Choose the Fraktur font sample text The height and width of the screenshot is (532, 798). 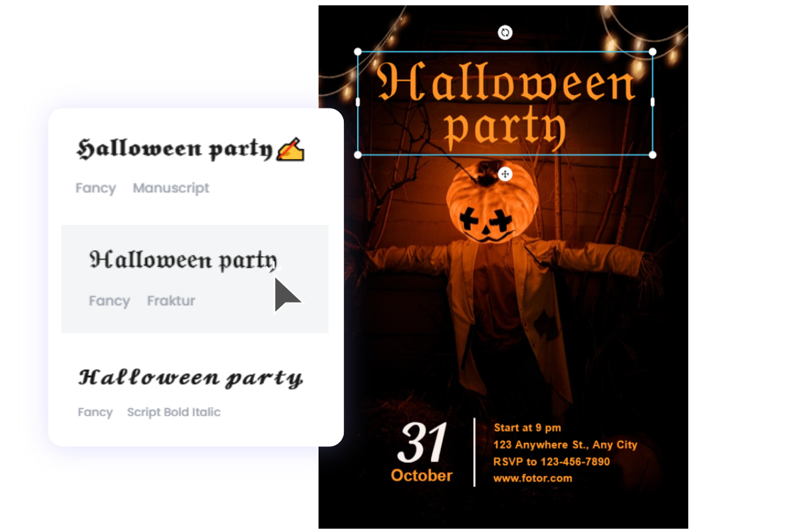click(x=184, y=260)
